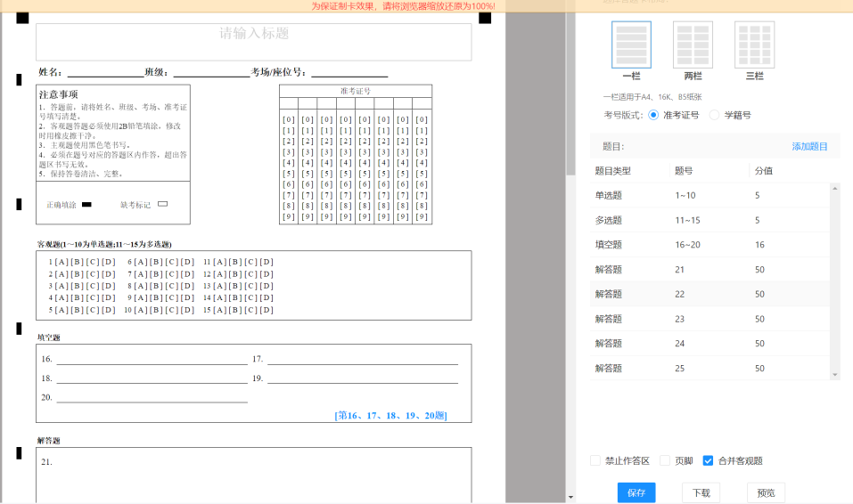853x504 pixels.
Task: Click the 注意事项 heading on the sheet
Action: pos(58,94)
